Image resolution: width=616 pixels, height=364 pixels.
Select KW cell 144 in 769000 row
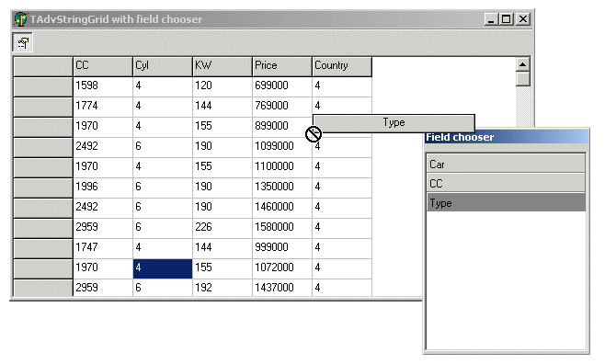click(x=222, y=107)
